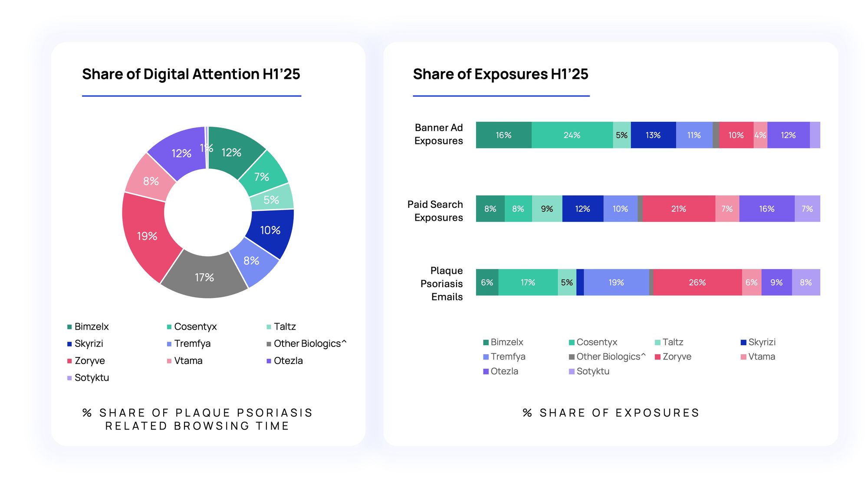
Task: Click the 26% segment in Plaque Psoriasis Emails
Action: [697, 282]
